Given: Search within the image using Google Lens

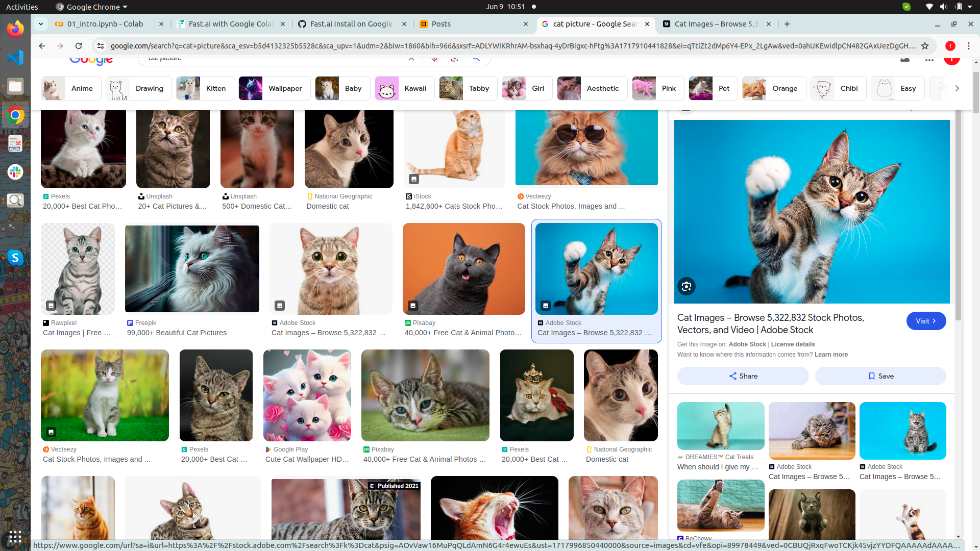Looking at the screenshot, I should point(686,286).
